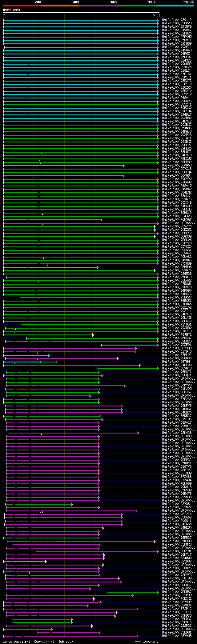This screenshot has height=644, width=197.
Task: Click the orange ~40% identity legend segment
Action: [60, 6]
